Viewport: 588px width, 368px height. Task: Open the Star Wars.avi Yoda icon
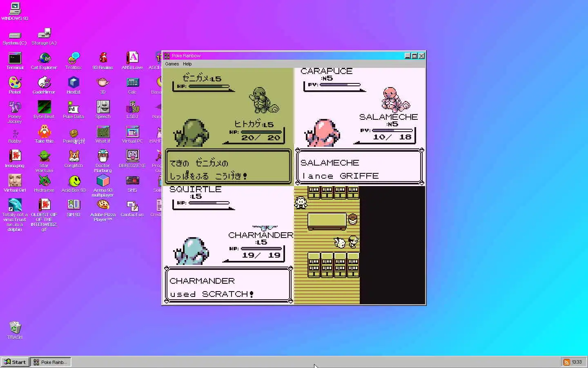[x=44, y=162]
